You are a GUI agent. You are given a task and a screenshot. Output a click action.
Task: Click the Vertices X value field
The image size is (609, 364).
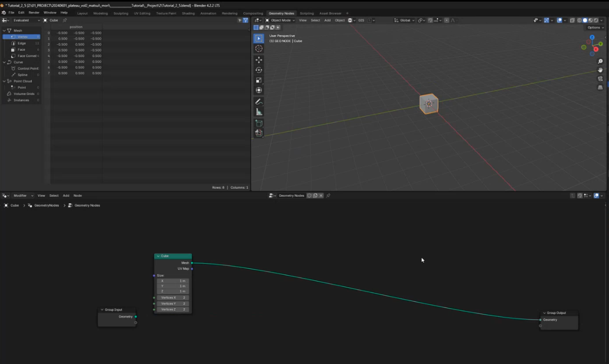coord(173,298)
